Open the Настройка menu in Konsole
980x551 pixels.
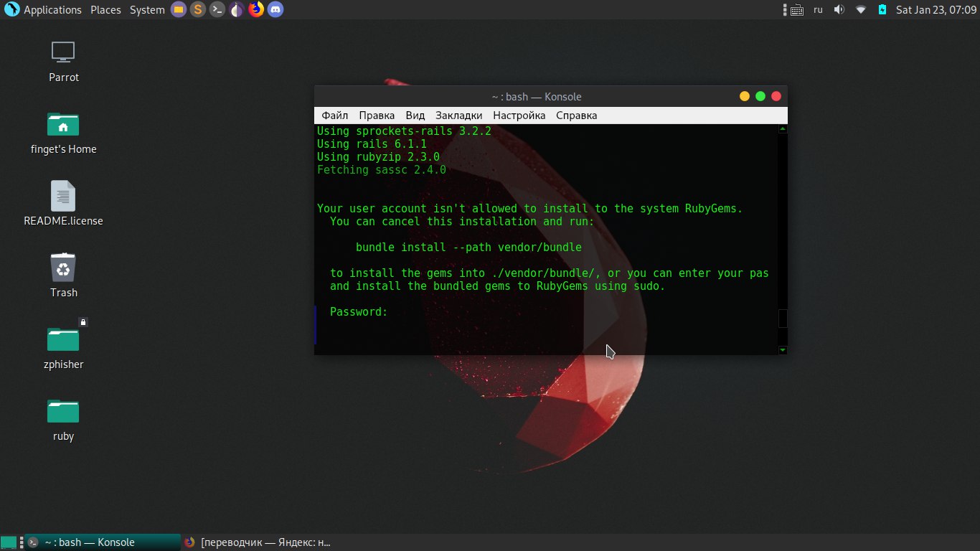click(x=519, y=115)
